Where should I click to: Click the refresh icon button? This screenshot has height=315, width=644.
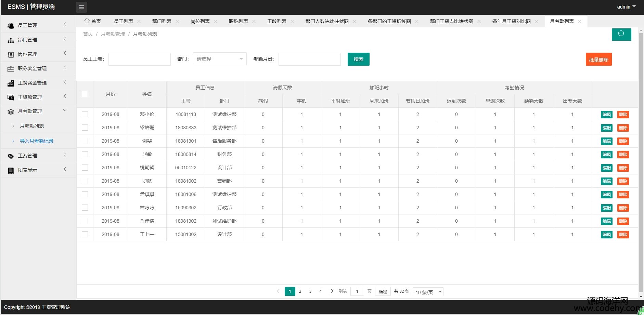[x=621, y=34]
